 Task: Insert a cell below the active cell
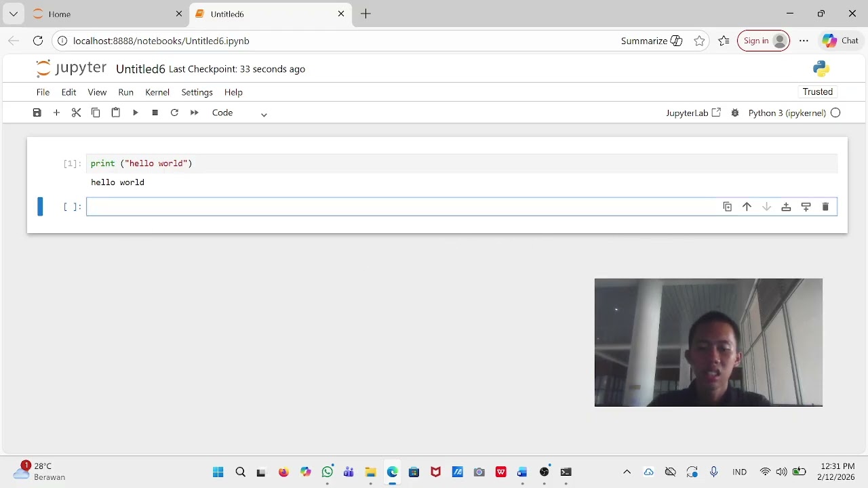pos(806,207)
